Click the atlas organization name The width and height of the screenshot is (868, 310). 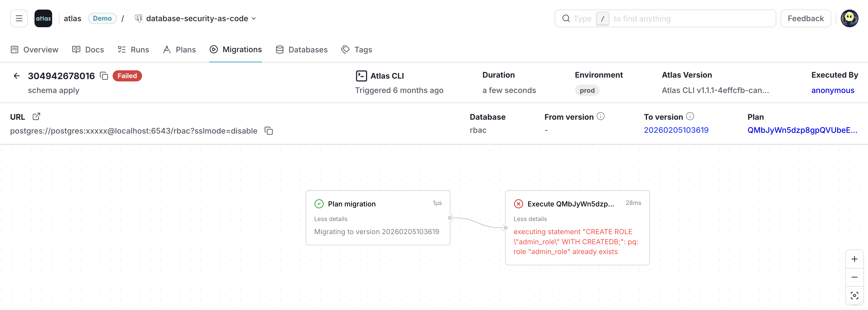pos(73,19)
